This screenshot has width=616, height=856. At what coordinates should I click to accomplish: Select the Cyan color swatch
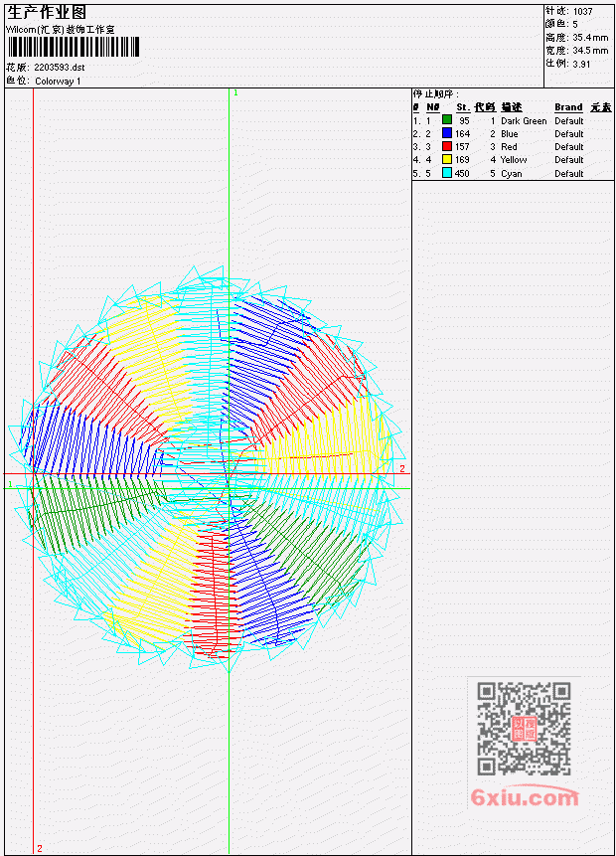447,173
